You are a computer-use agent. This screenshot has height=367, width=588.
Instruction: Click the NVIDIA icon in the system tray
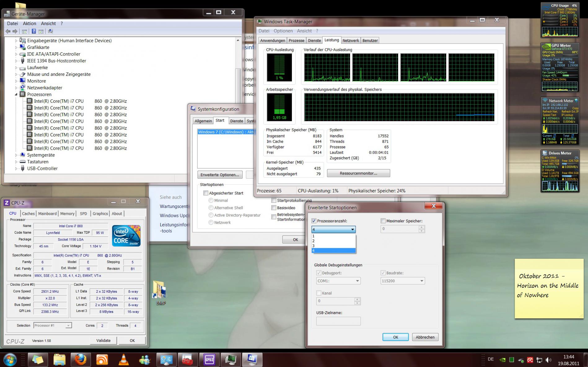502,360
